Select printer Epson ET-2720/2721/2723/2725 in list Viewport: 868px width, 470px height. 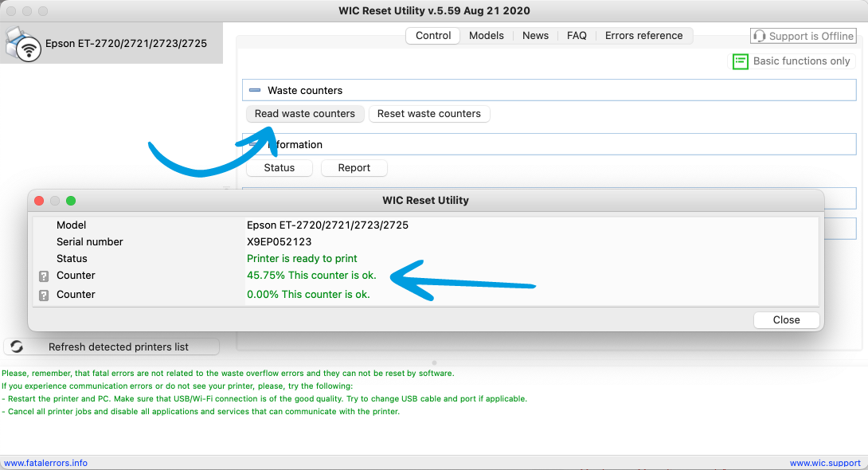point(111,43)
